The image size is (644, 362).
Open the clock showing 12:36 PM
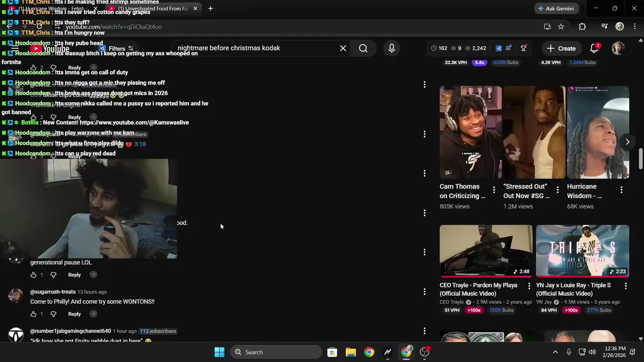pyautogui.click(x=615, y=352)
